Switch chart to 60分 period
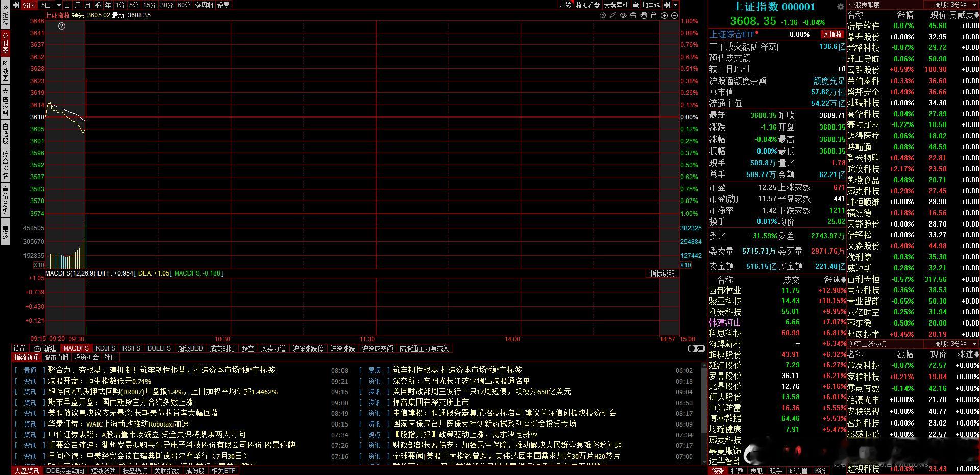The height and width of the screenshot is (475, 980). tap(183, 5)
